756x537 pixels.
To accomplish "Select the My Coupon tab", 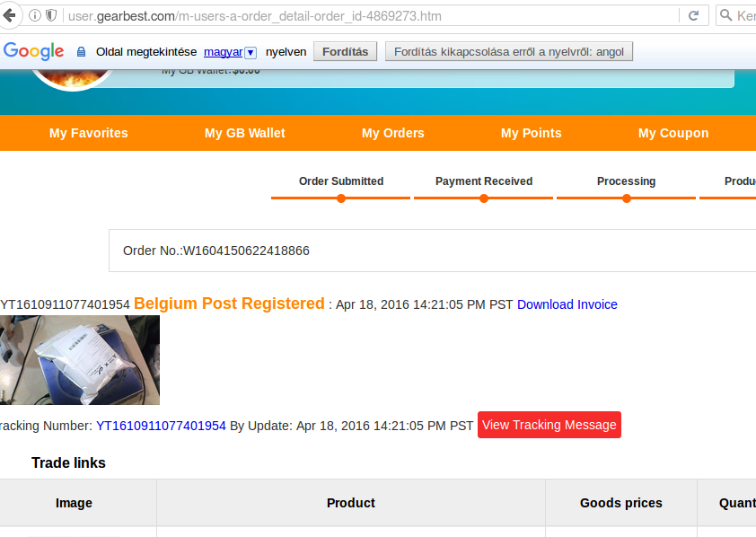I will pos(672,133).
